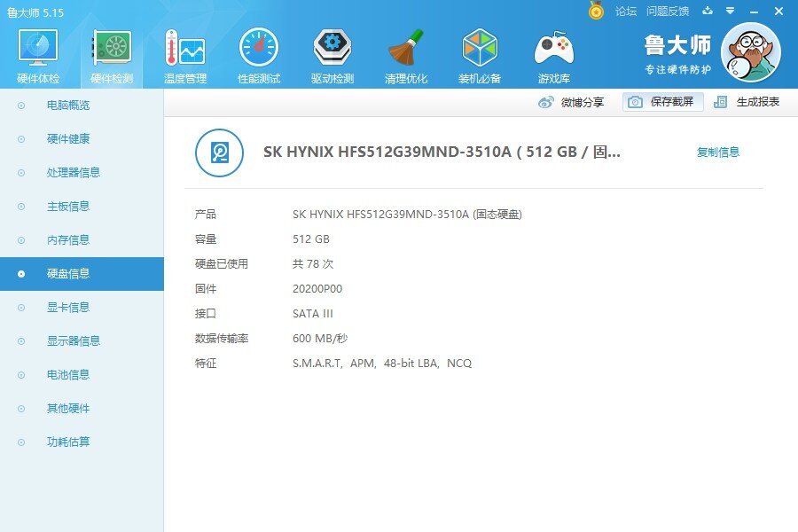Click the 鲁大师 5.15 title text
Image resolution: width=798 pixels, height=532 pixels.
(x=35, y=12)
